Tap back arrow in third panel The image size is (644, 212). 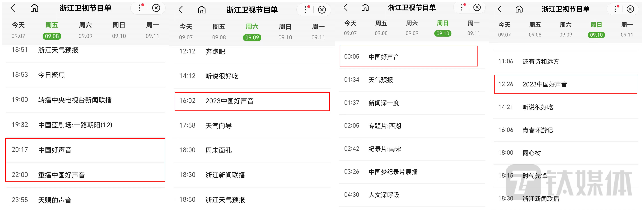[346, 8]
